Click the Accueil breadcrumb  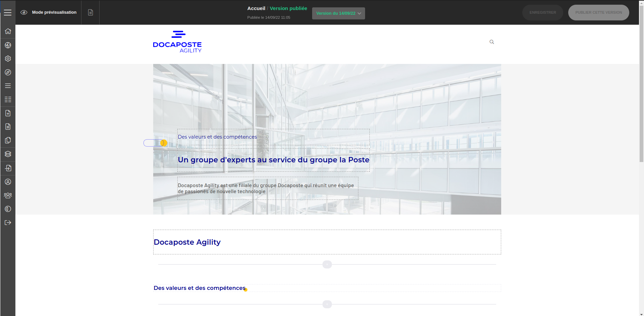click(x=256, y=8)
